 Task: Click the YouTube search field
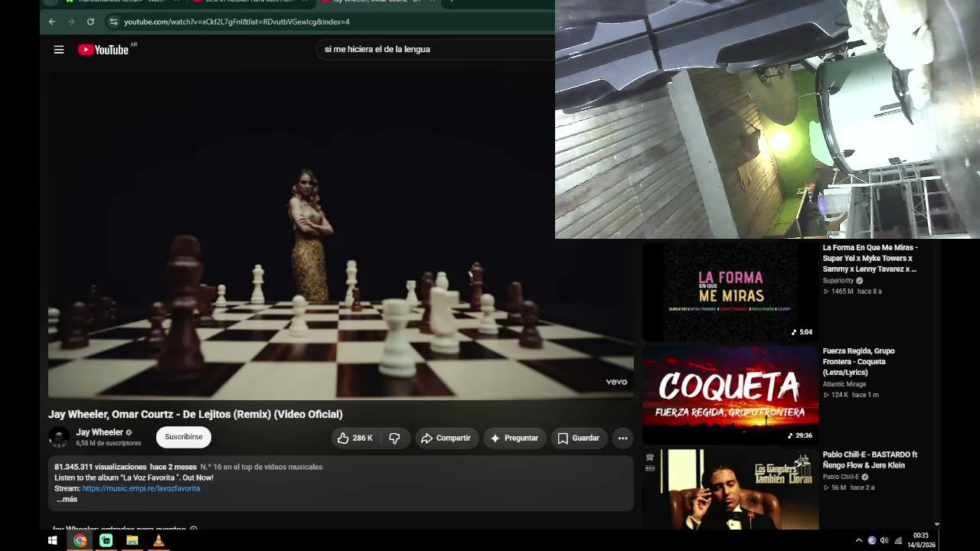pyautogui.click(x=436, y=49)
